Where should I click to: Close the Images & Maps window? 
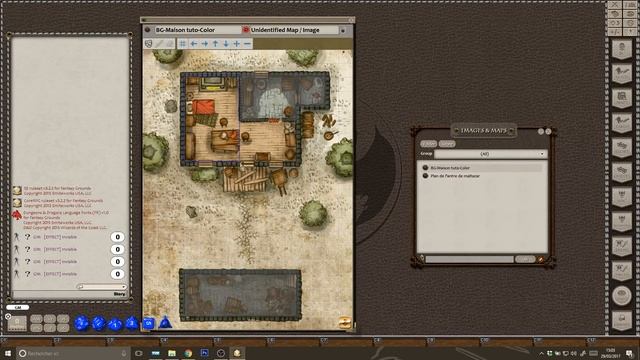(x=548, y=131)
